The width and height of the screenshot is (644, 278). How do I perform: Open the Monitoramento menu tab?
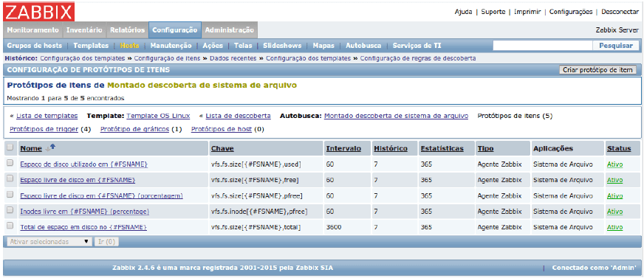click(32, 30)
